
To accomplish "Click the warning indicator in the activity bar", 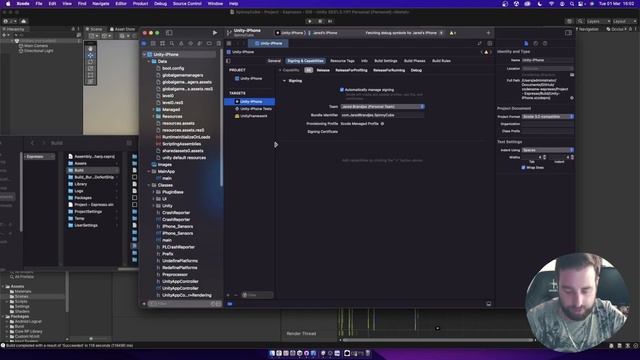I will point(452,33).
